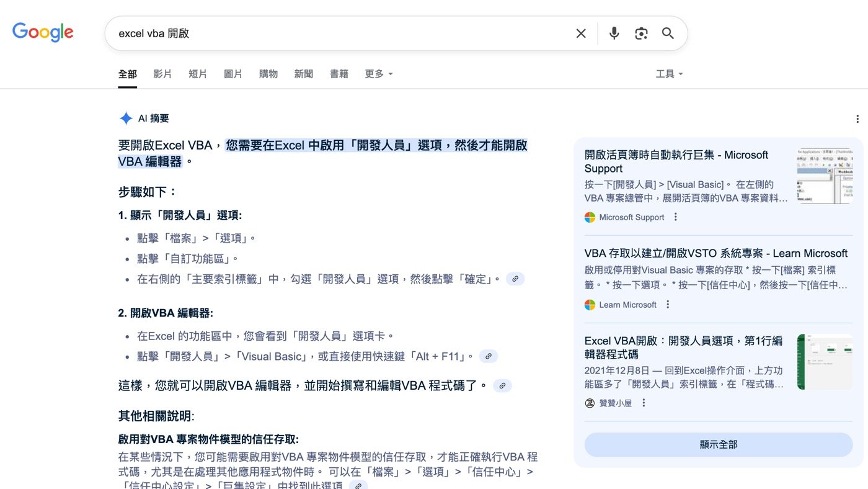Open 'VBA 存取以建立/開啟VSTO 系統專案' link

pos(716,253)
